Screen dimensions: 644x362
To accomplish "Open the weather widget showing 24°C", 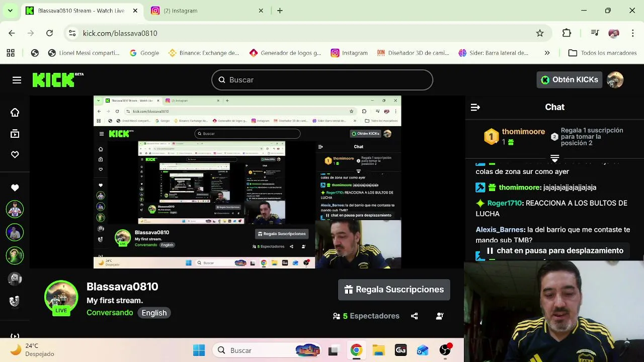I will click(31, 350).
